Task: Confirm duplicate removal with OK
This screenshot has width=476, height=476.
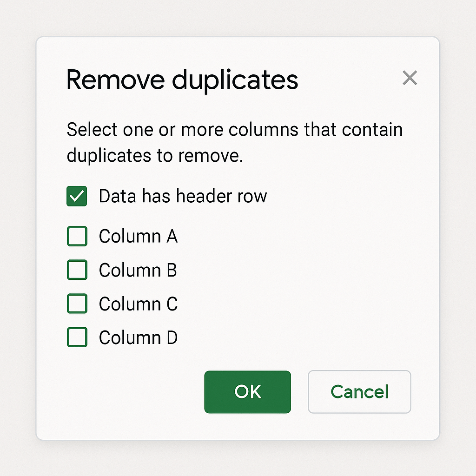Action: tap(247, 392)
